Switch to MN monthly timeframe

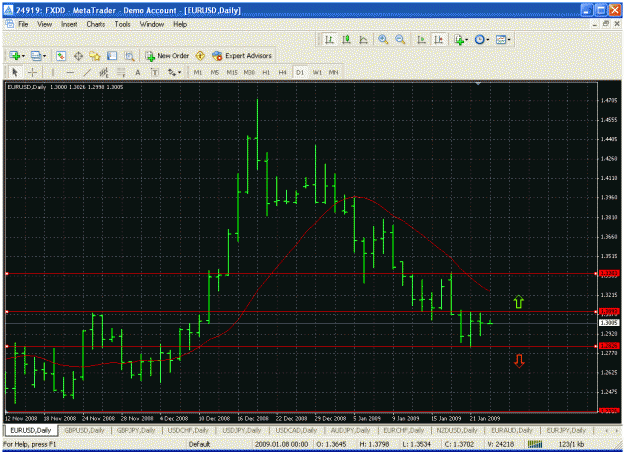tap(333, 73)
